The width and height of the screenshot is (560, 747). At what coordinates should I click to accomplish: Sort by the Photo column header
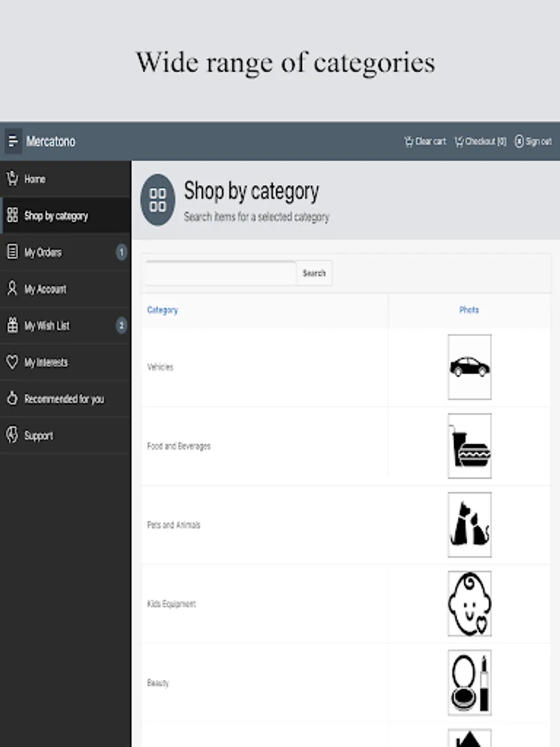[x=469, y=310]
